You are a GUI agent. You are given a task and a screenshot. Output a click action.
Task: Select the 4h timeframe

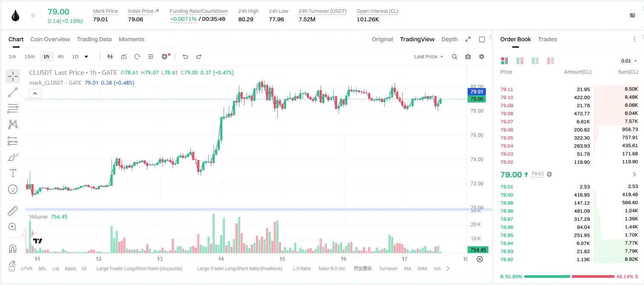coord(61,57)
